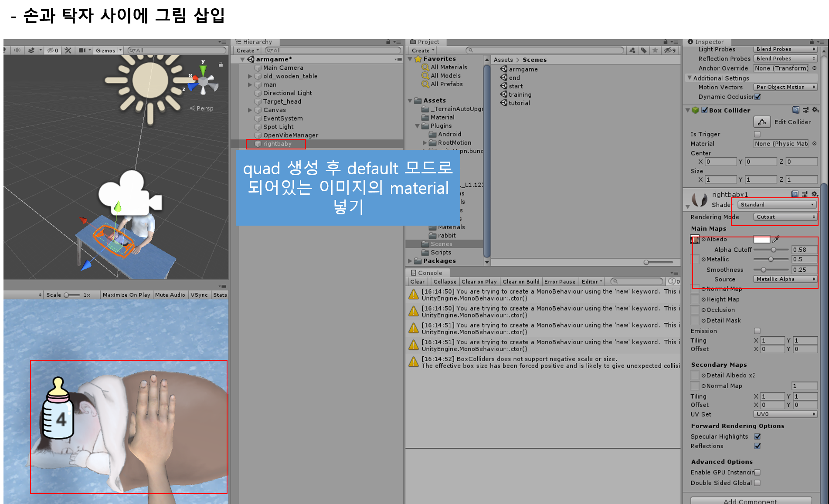Toggle Maximize On Play option
Image resolution: width=829 pixels, height=504 pixels.
126,295
